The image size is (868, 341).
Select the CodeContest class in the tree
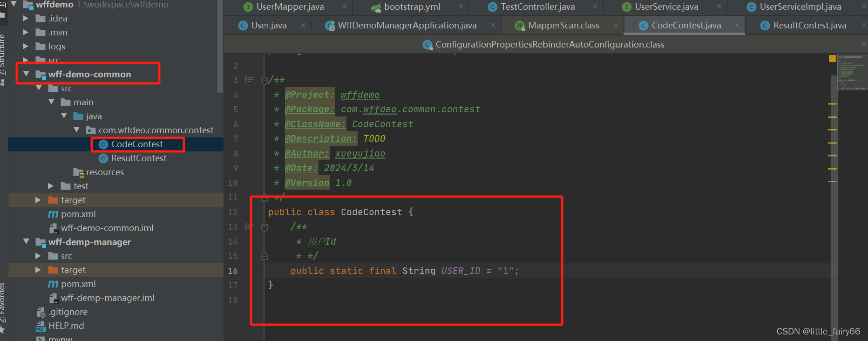pyautogui.click(x=136, y=144)
